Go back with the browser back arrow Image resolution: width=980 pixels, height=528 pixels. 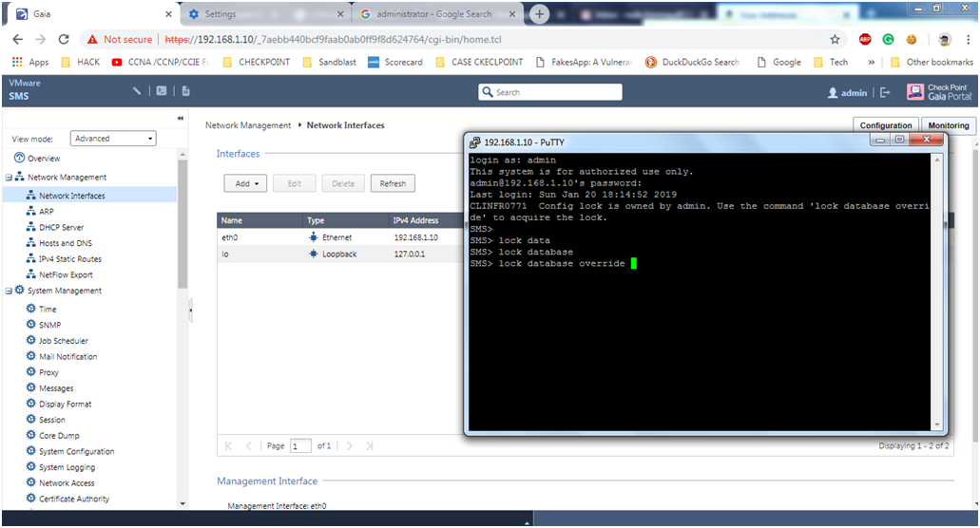coord(17,39)
